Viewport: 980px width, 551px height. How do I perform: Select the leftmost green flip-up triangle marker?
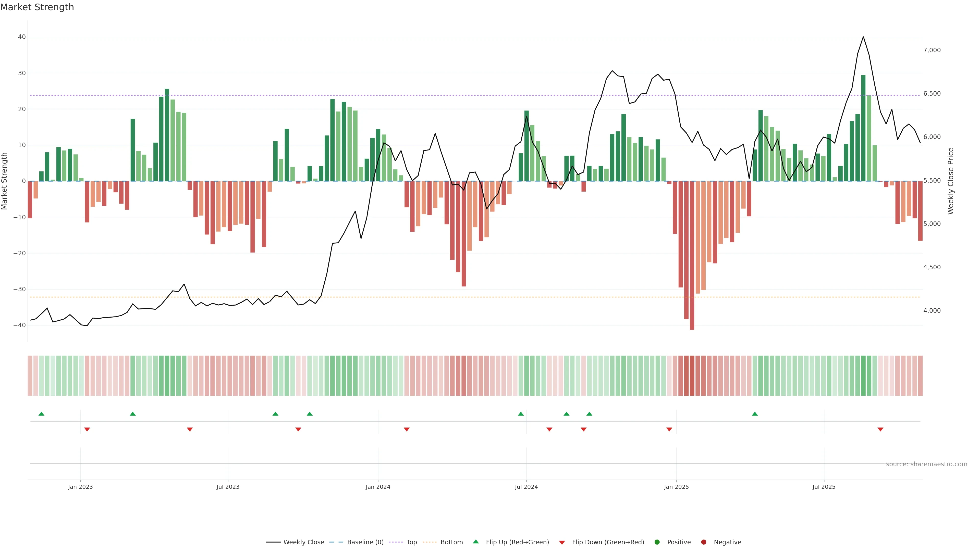pos(41,414)
